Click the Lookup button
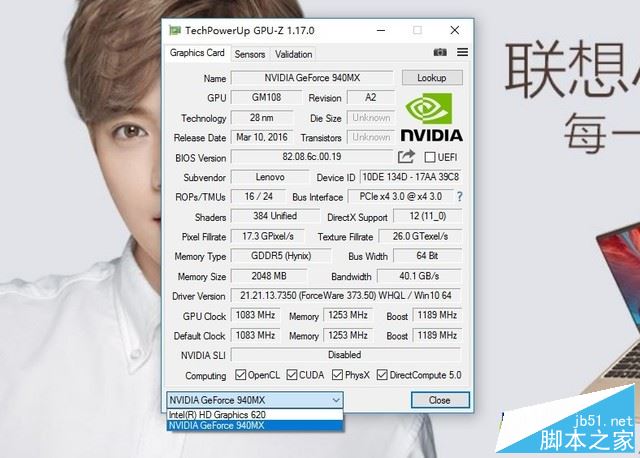Viewport: 640px width, 458px height. pyautogui.click(x=432, y=78)
